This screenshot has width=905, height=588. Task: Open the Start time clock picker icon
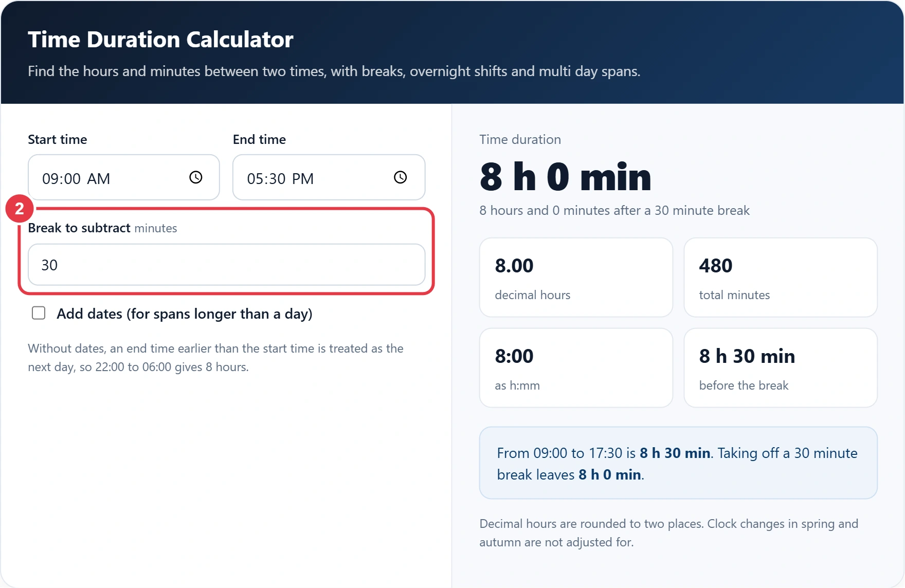point(196,177)
